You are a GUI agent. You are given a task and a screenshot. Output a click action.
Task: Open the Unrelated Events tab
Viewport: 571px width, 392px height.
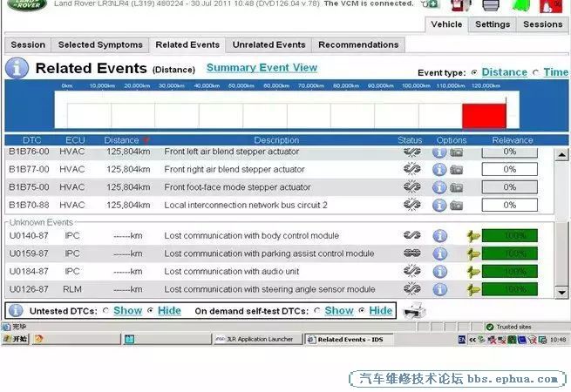click(x=269, y=45)
